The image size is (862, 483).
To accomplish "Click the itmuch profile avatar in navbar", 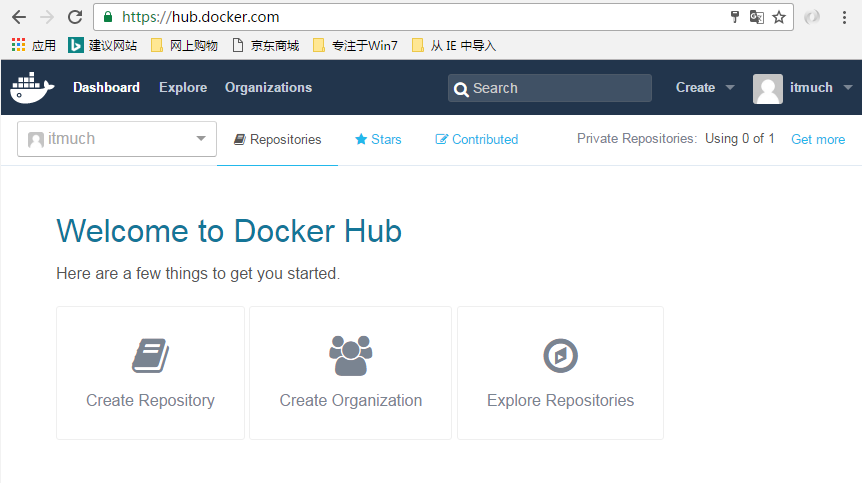I will pyautogui.click(x=768, y=88).
